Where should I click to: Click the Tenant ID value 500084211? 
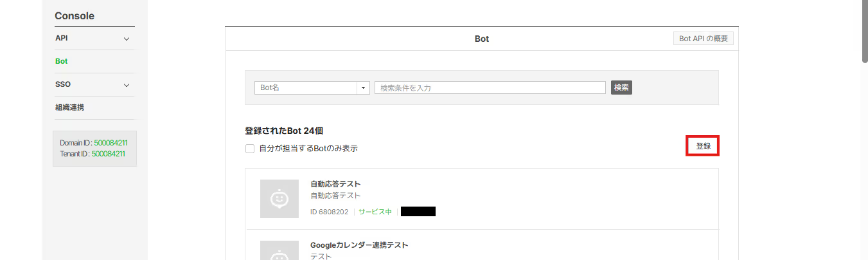[x=108, y=154]
